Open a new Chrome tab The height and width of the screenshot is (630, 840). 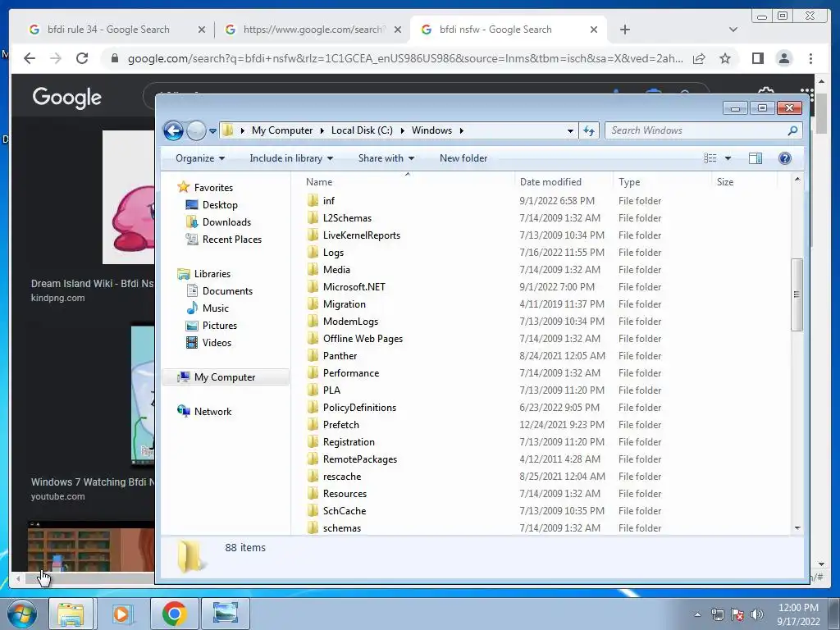point(624,30)
